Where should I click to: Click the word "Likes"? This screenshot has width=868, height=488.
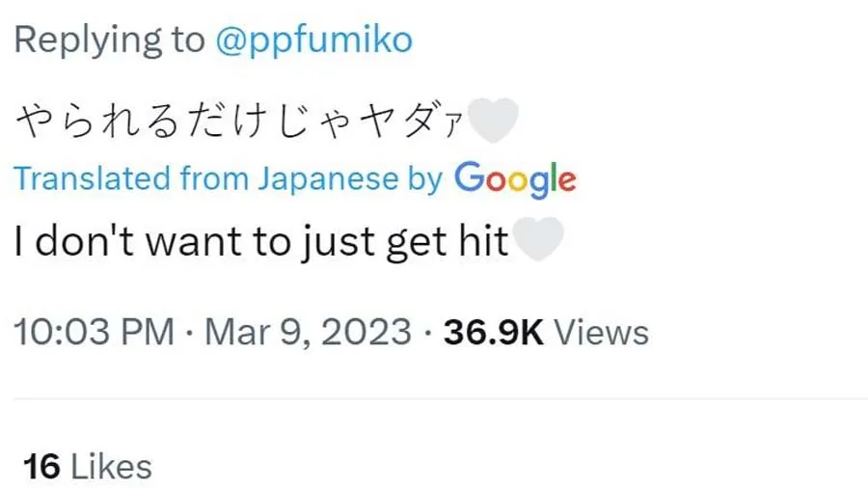(112, 467)
